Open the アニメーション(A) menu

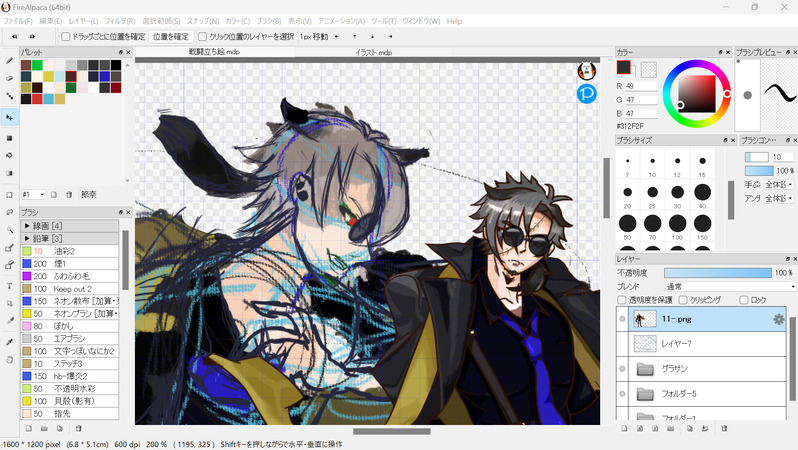click(341, 21)
